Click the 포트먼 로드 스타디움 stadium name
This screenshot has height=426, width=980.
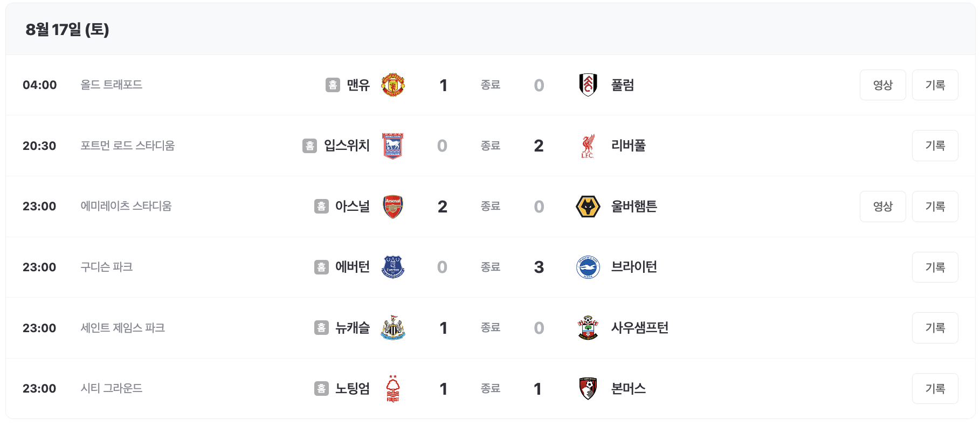[x=127, y=146]
